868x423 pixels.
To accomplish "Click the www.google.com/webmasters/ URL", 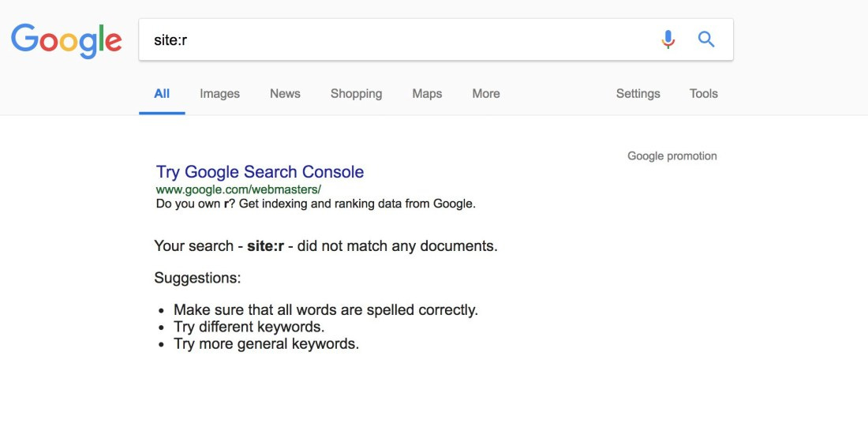I will (238, 189).
